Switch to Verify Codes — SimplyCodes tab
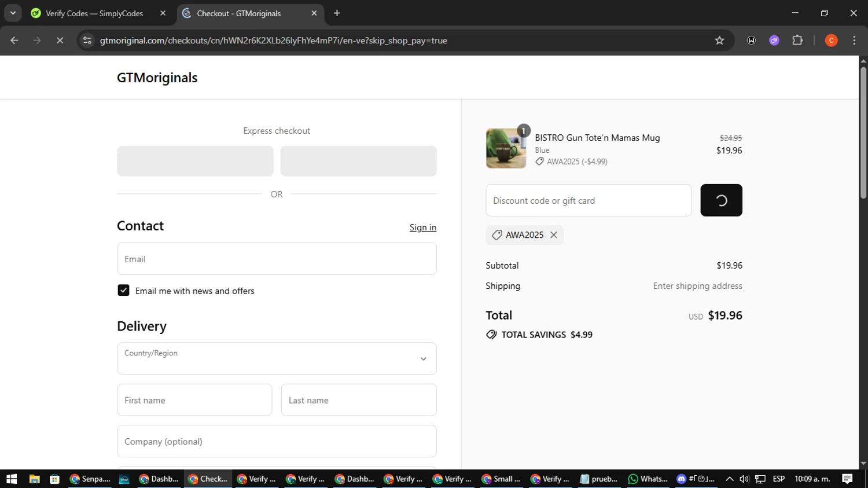This screenshot has height=488, width=868. tap(94, 13)
